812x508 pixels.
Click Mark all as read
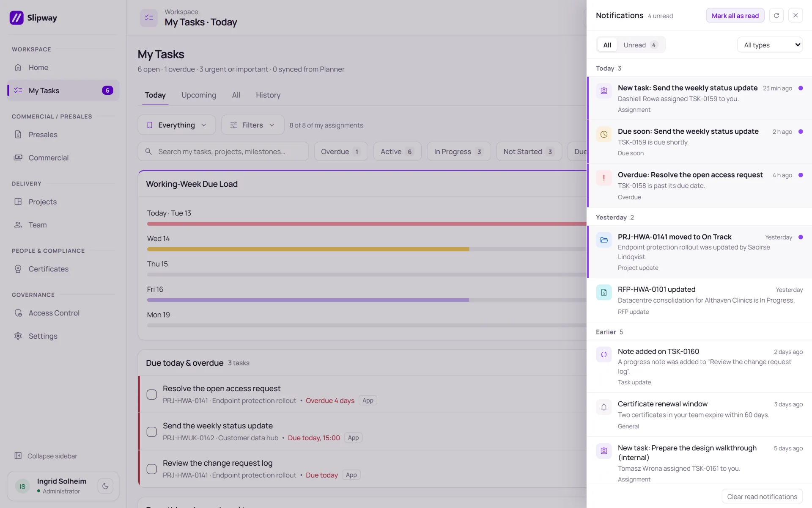(735, 16)
